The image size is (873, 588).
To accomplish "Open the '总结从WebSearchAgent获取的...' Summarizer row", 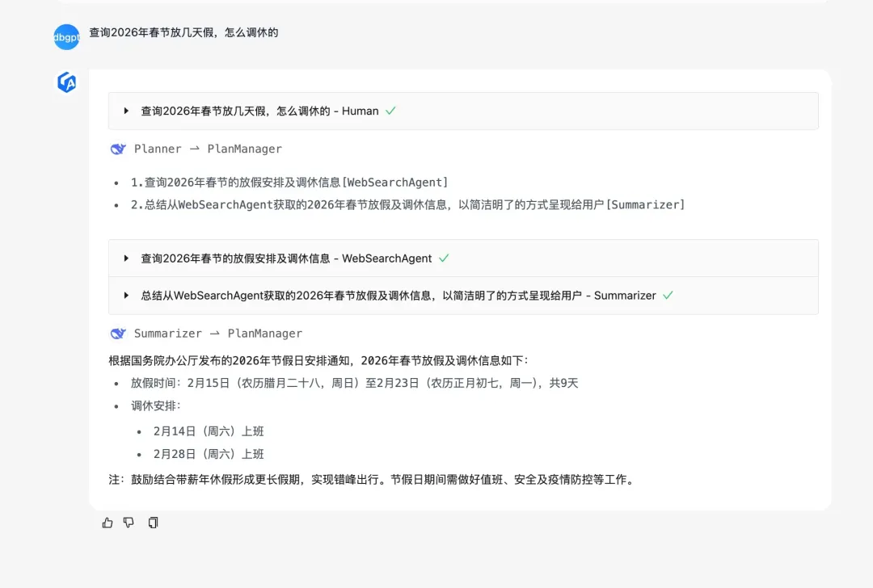I will pos(463,296).
